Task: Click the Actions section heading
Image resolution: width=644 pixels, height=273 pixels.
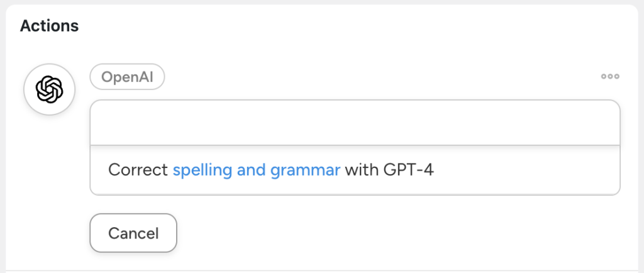Action: tap(49, 26)
